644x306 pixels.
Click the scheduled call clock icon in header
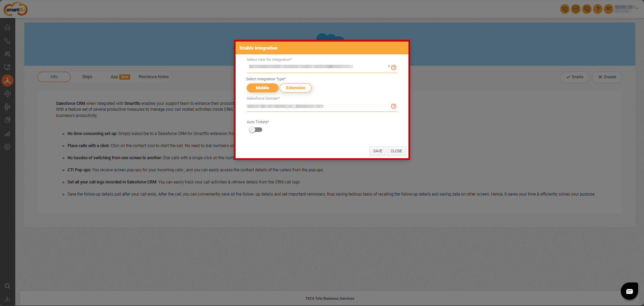[x=587, y=9]
